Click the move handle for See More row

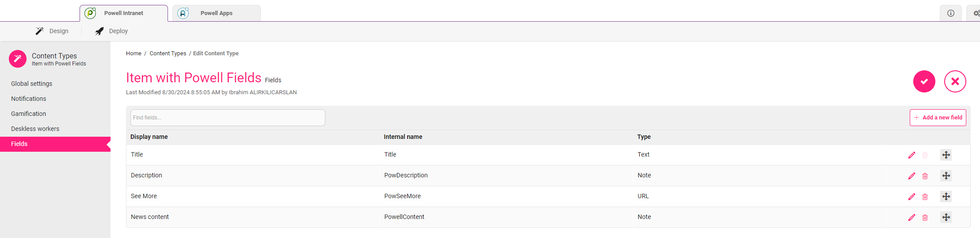coord(946,196)
